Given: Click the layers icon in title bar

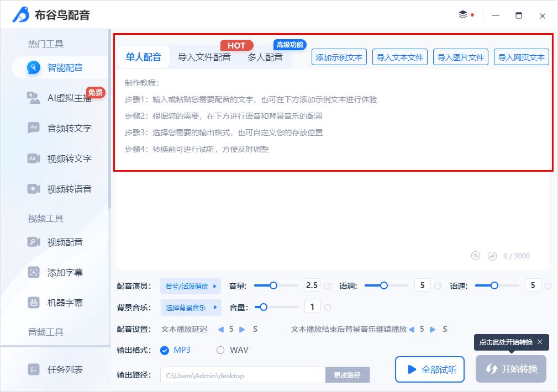Looking at the screenshot, I should tap(462, 15).
